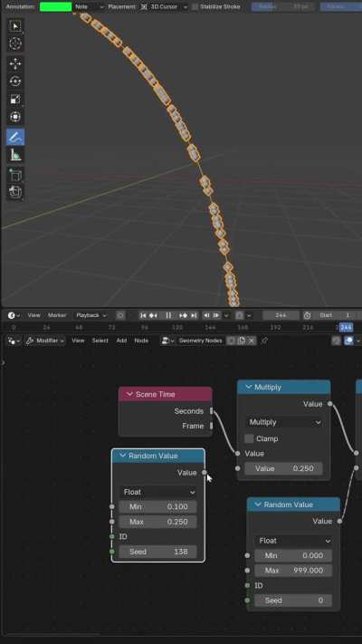The width and height of the screenshot is (362, 644).
Task: Open the timeline editor type menu
Action: (14, 315)
